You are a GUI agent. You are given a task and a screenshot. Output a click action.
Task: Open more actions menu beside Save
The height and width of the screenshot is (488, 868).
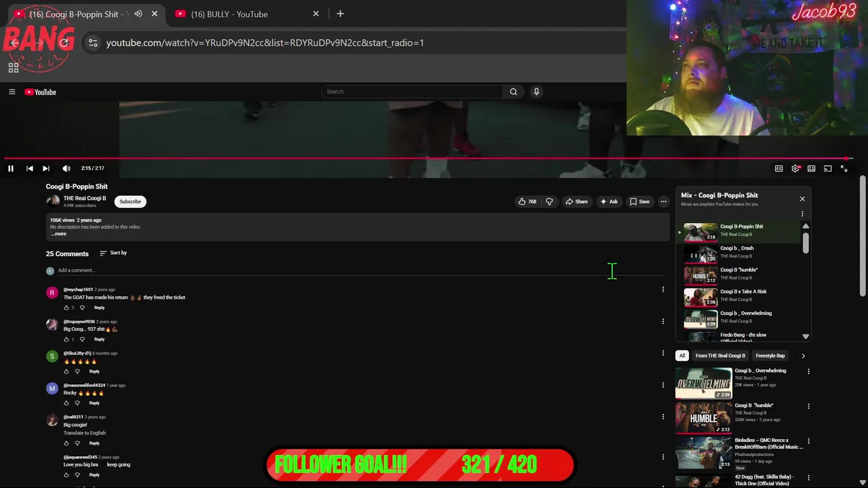(x=664, y=201)
